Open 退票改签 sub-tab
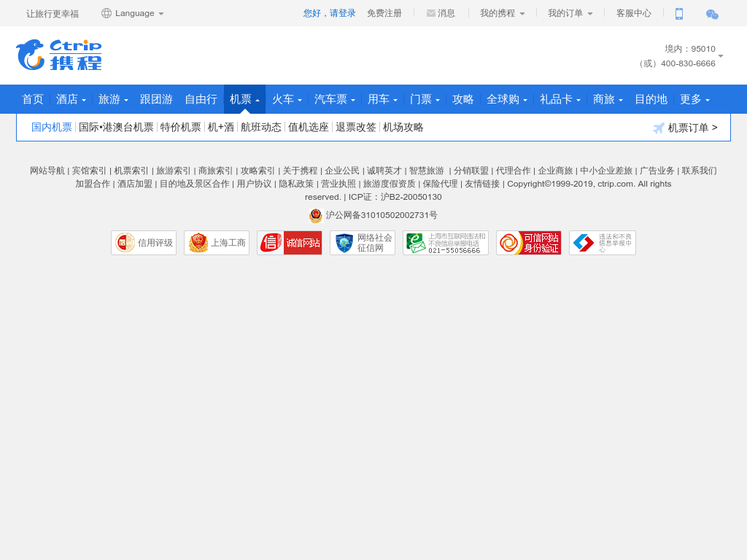 (356, 127)
